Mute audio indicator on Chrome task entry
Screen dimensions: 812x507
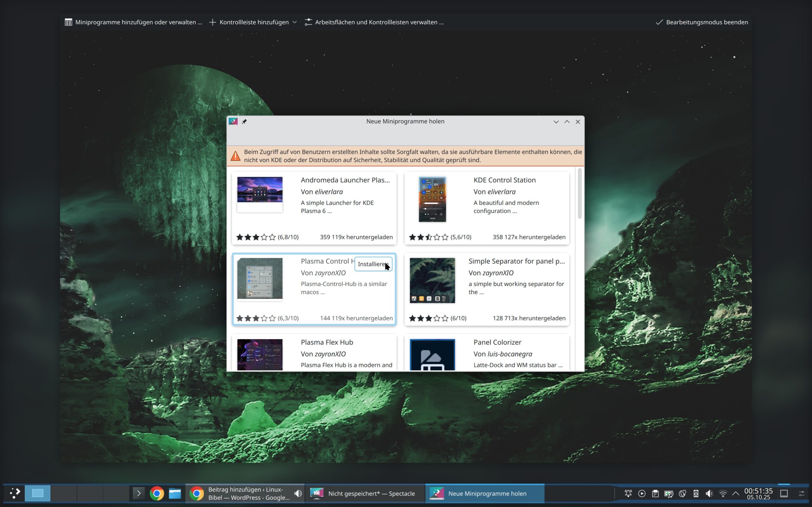[298, 493]
